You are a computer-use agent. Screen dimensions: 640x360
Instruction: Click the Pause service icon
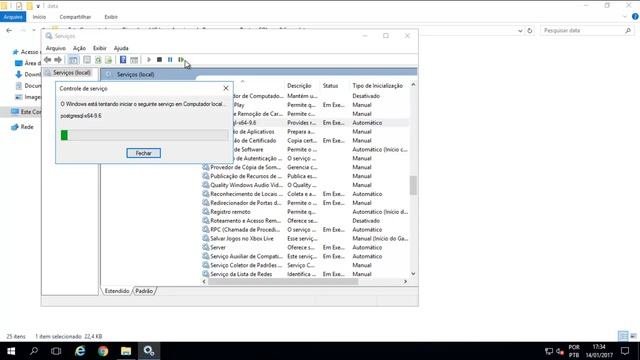click(x=170, y=60)
